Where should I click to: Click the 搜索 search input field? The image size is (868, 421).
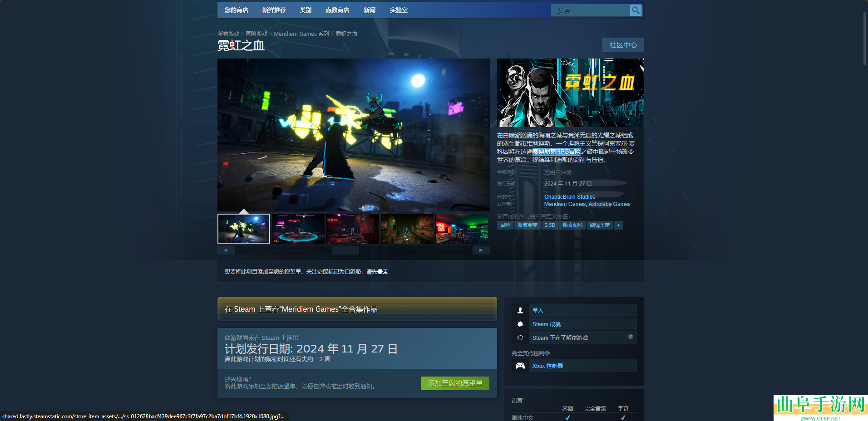(590, 10)
